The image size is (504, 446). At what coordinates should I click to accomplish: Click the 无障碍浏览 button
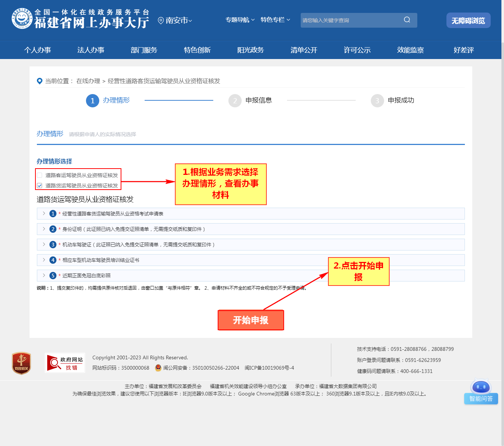pos(469,20)
